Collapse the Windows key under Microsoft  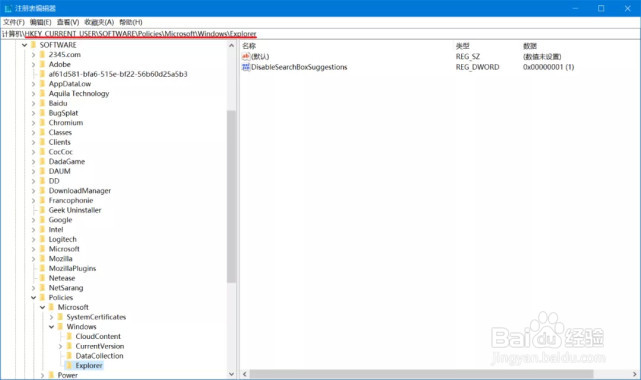click(x=52, y=327)
